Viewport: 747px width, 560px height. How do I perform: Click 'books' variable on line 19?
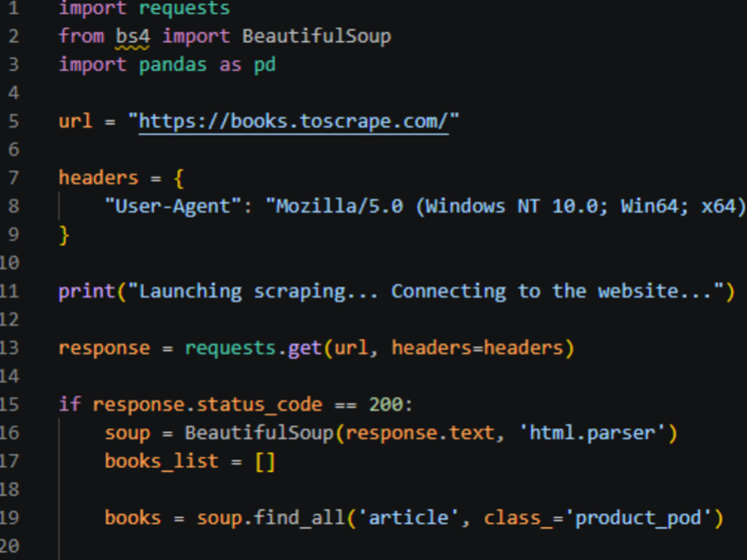(132, 517)
